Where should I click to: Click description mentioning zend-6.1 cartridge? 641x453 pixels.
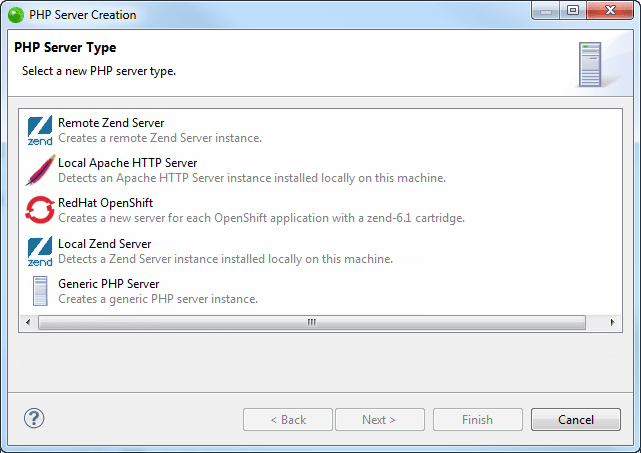point(261,218)
